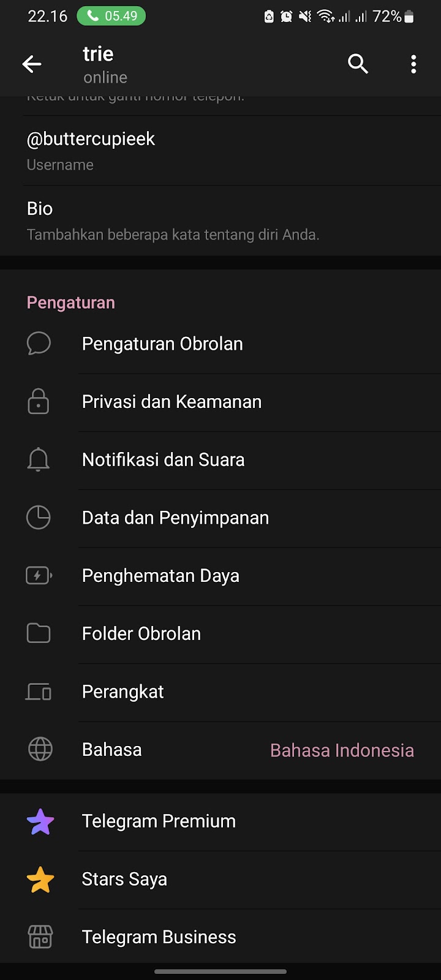Tap the back arrow icon
Image resolution: width=441 pixels, height=980 pixels.
click(x=32, y=64)
